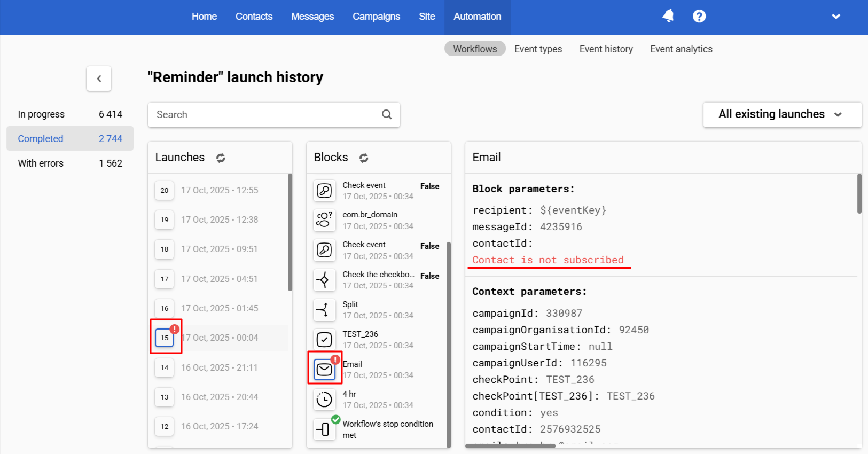The image size is (868, 454).
Task: Switch to the Event types tab
Action: (538, 49)
